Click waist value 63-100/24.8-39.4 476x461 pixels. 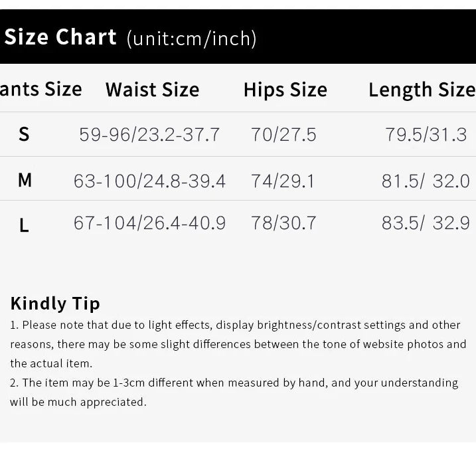[149, 181]
